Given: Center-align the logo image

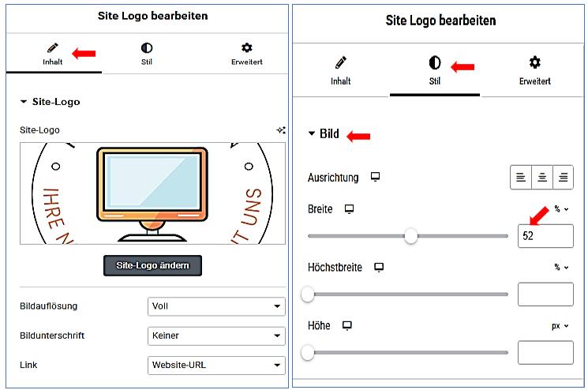Looking at the screenshot, I should coord(542,178).
